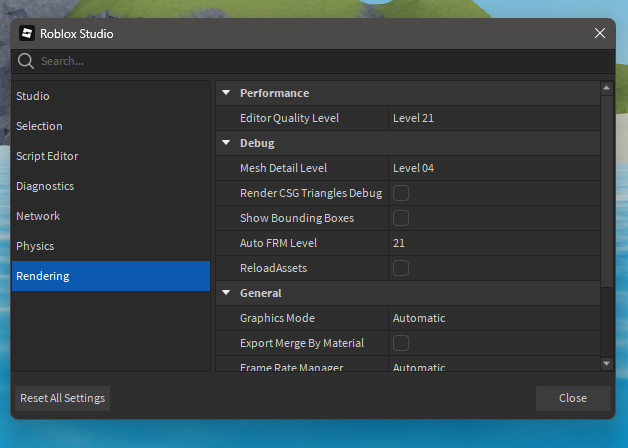Viewport: 628px width, 448px height.
Task: Click into the Search settings field
Action: pyautogui.click(x=313, y=61)
